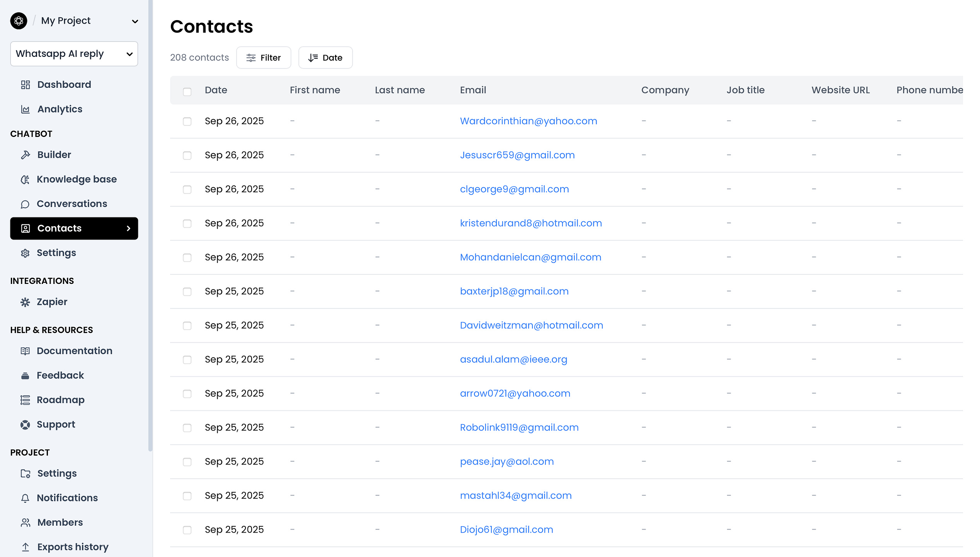Click the Notifications bell icon
The height and width of the screenshot is (557, 980).
pos(25,498)
